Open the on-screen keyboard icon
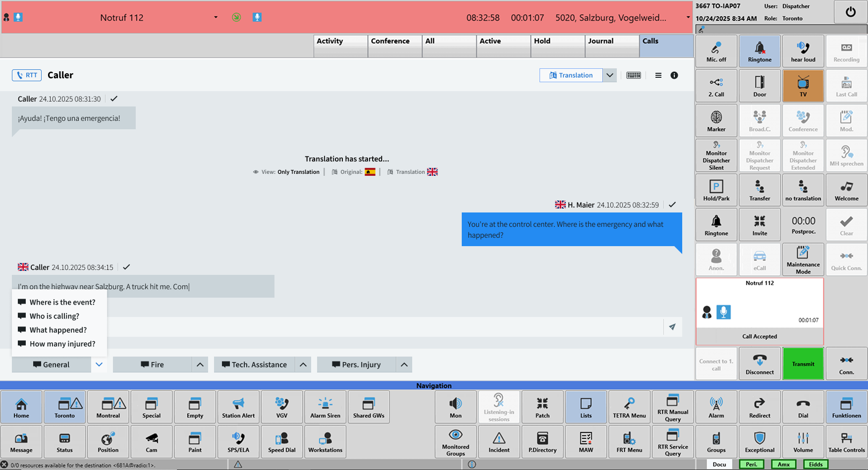This screenshot has height=470, width=868. click(634, 75)
